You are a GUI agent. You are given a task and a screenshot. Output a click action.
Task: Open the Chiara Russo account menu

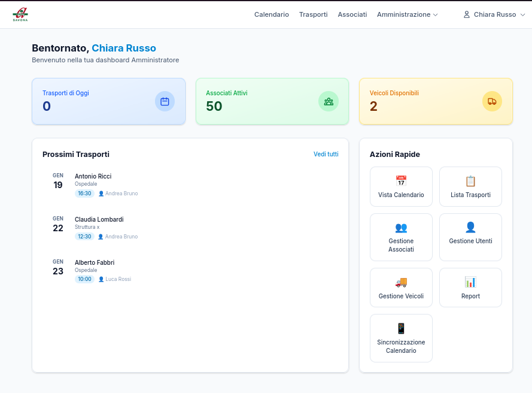pyautogui.click(x=494, y=14)
